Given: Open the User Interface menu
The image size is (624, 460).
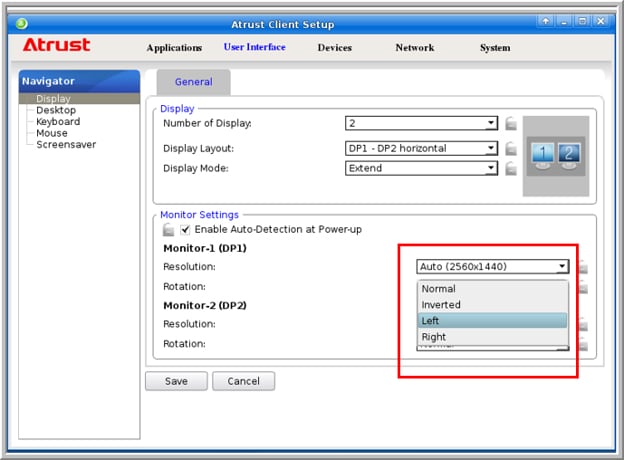Looking at the screenshot, I should [254, 47].
